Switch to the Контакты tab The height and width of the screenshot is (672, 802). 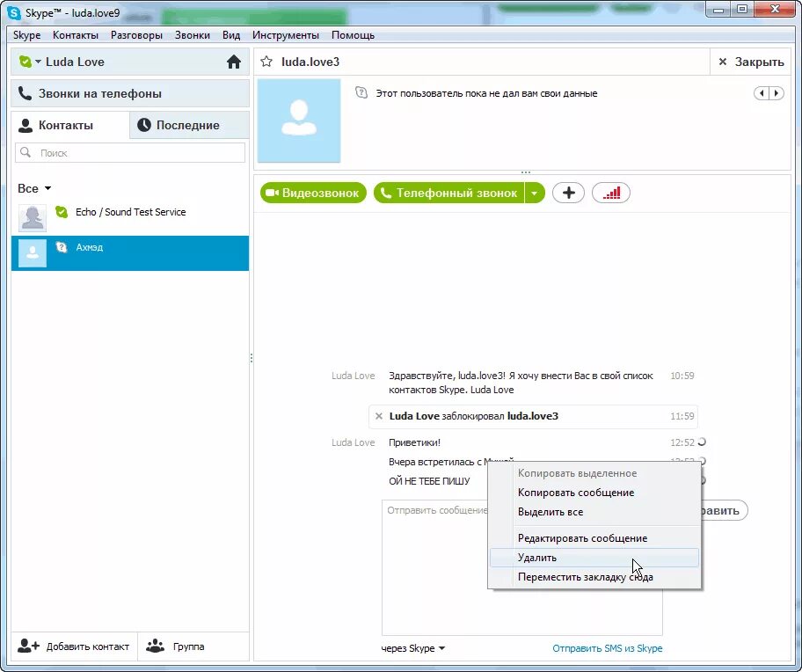[x=70, y=125]
